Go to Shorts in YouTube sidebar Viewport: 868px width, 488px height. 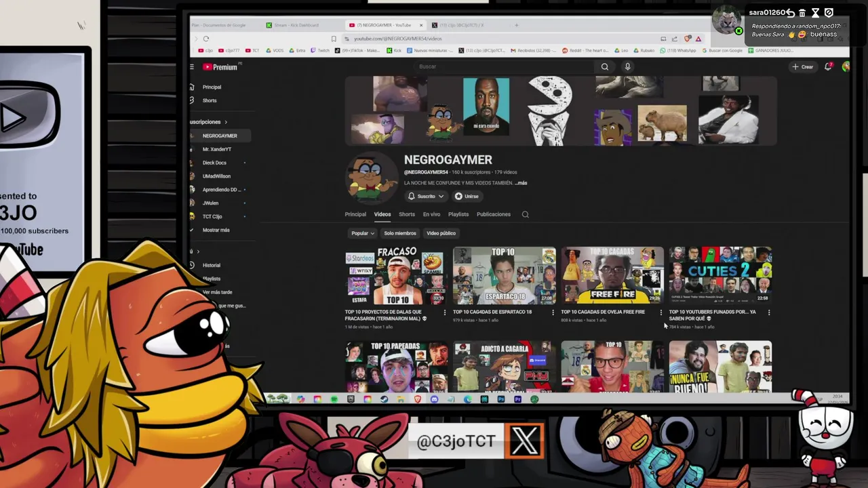[210, 101]
